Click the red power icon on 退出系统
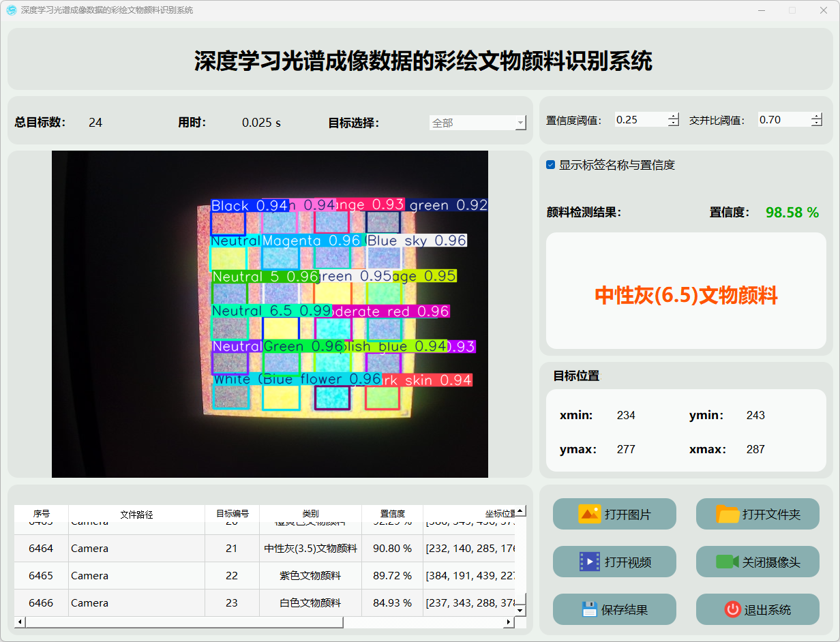Screen dimensions: 840x642 [732, 609]
